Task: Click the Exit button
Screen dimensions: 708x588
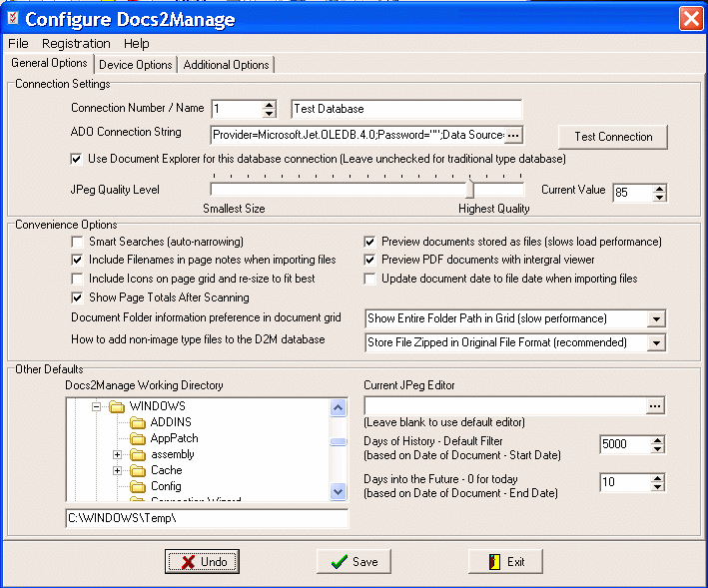Action: click(x=505, y=562)
